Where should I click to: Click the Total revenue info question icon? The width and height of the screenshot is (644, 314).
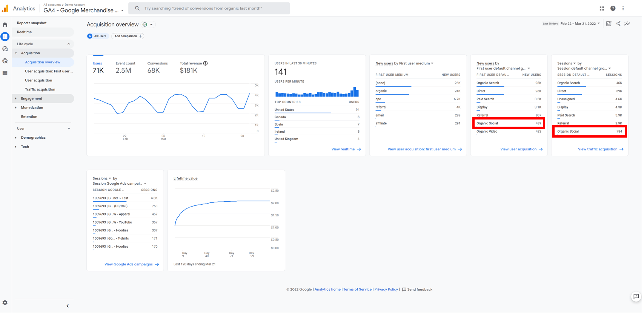[205, 63]
